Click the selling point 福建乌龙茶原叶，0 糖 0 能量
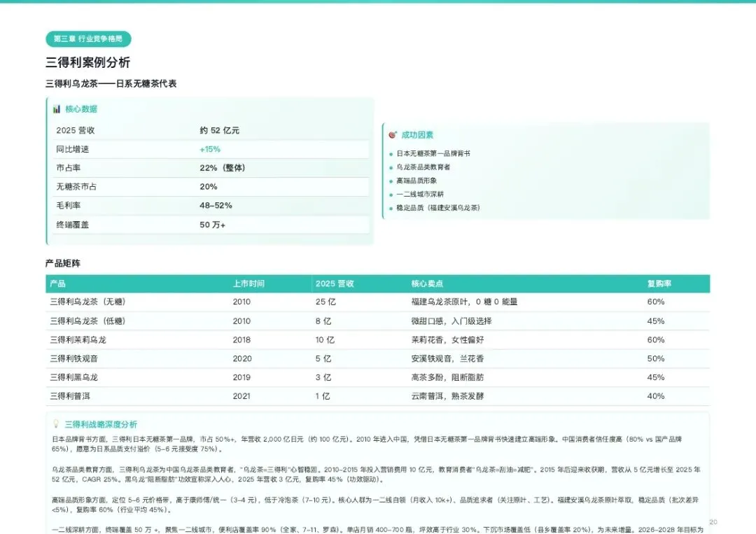The height and width of the screenshot is (534, 756). [464, 302]
